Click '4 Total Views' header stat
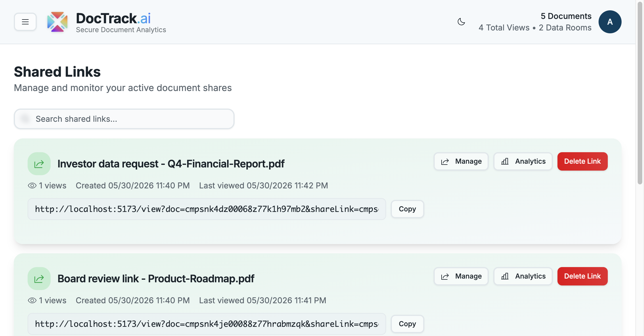The image size is (644, 336). click(x=504, y=28)
